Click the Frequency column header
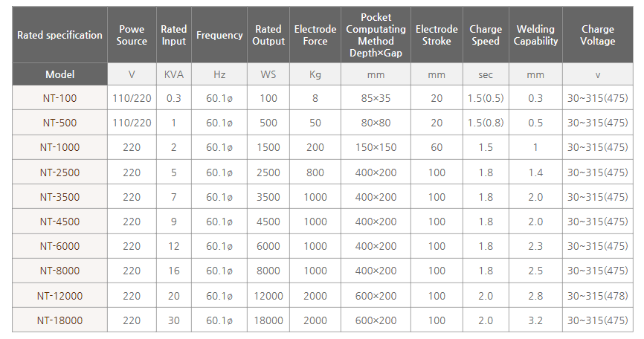 219,35
